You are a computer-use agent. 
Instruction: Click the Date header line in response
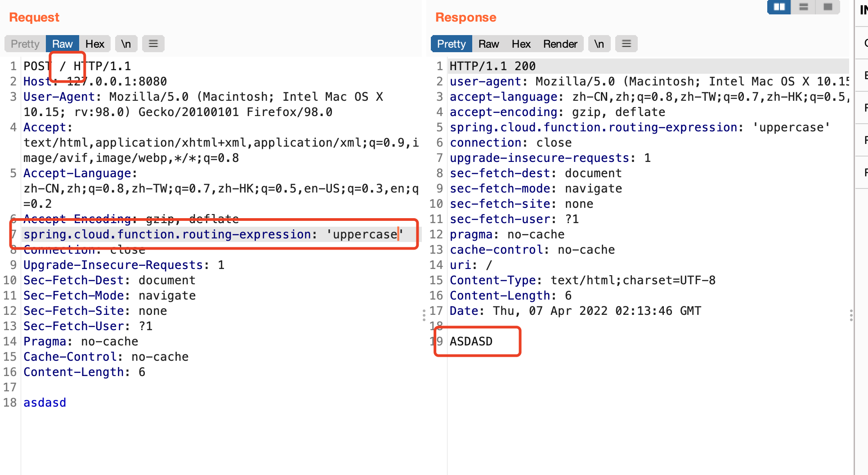pyautogui.click(x=576, y=311)
